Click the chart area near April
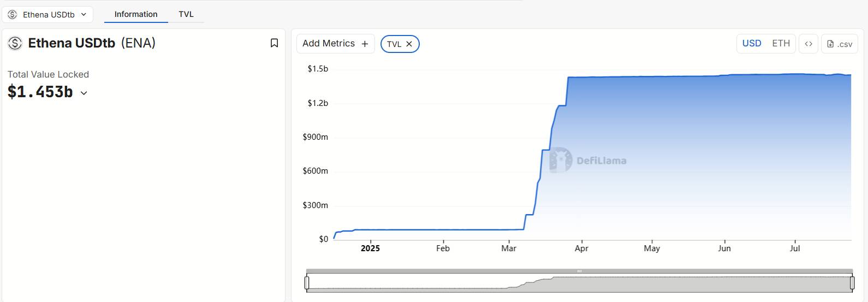Image resolution: width=868 pixels, height=302 pixels. click(x=582, y=164)
